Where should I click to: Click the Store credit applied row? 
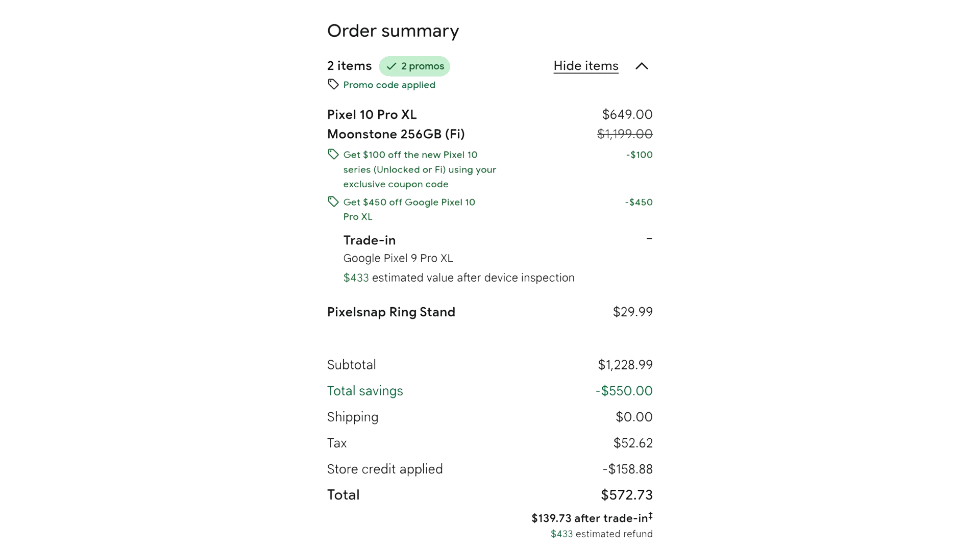(x=385, y=469)
